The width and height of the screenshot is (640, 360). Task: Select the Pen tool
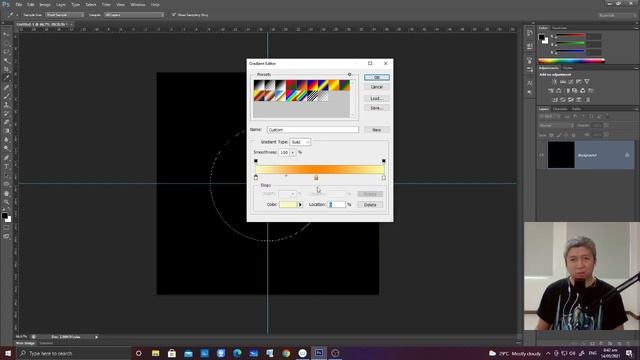click(6, 158)
